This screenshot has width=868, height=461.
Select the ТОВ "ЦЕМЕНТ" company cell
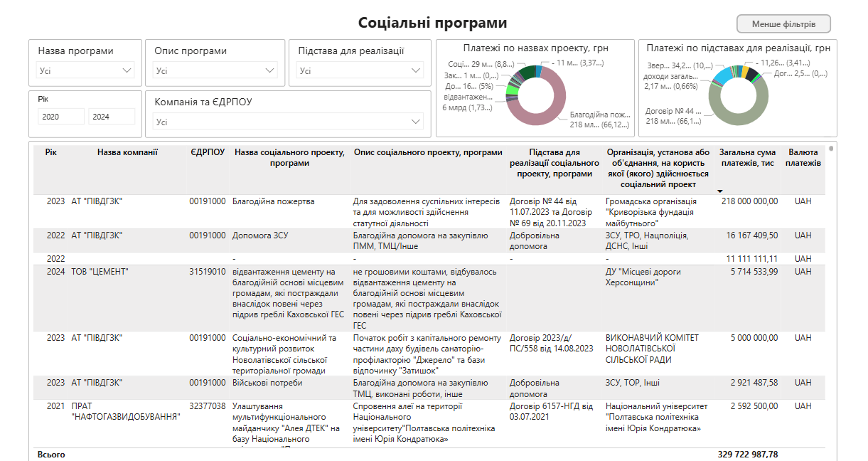100,272
